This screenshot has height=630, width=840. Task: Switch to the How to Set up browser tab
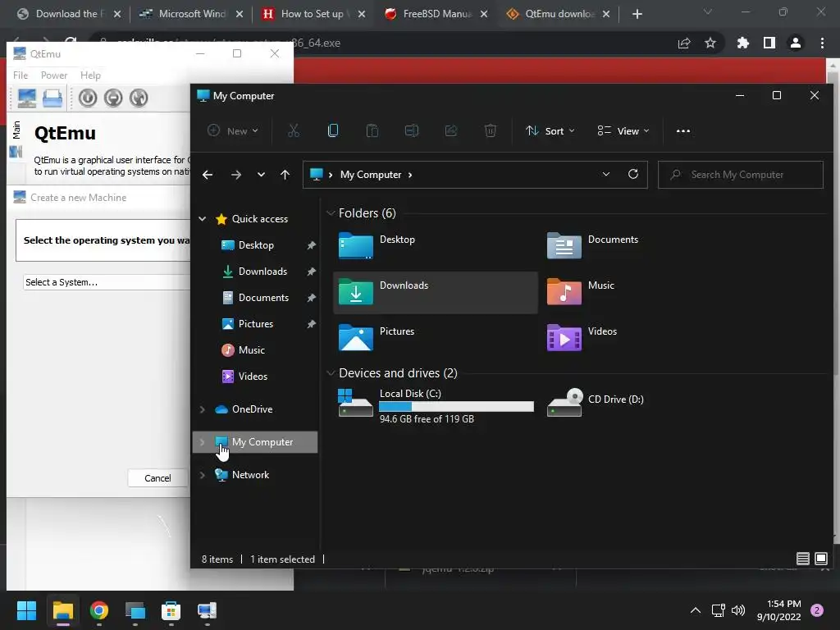tap(314, 14)
